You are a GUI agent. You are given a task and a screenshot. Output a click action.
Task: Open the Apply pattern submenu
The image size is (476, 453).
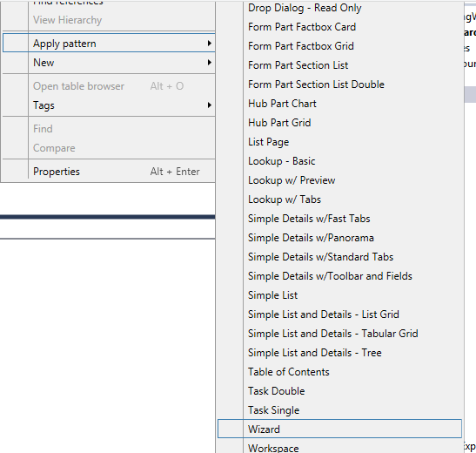(x=109, y=44)
